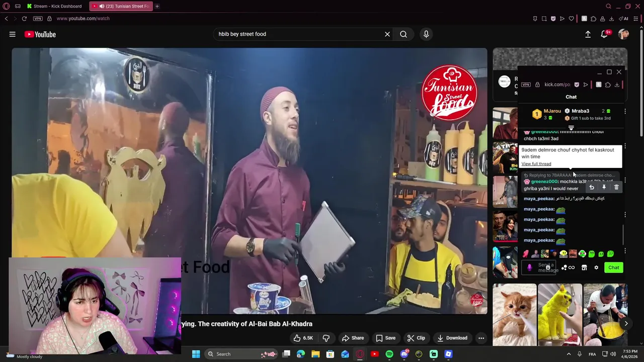Go to the YouTube home logo

40,34
